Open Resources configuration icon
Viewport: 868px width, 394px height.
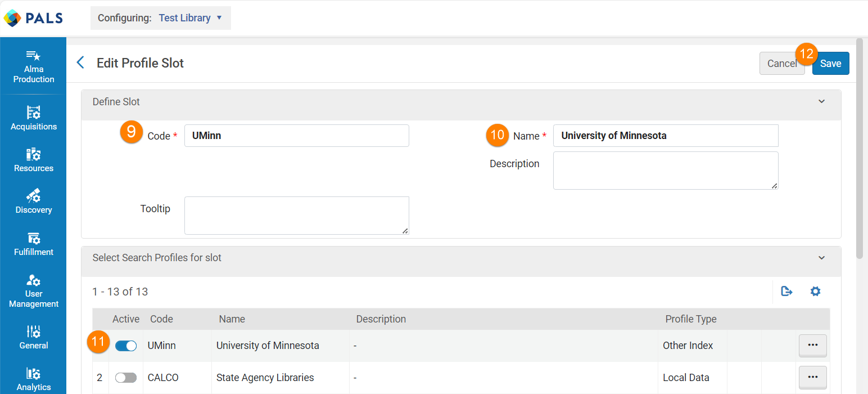pyautogui.click(x=33, y=154)
